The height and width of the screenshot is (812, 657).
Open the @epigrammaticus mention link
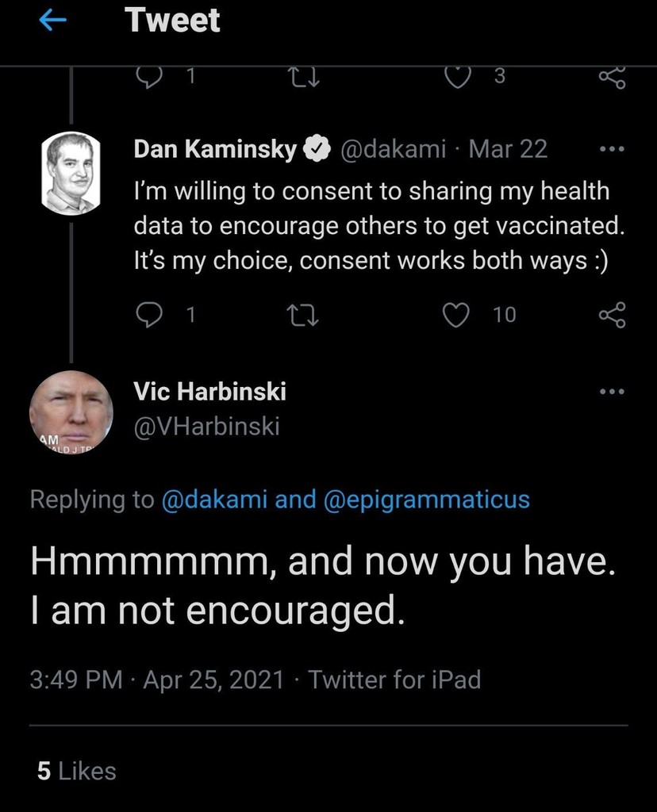(427, 500)
